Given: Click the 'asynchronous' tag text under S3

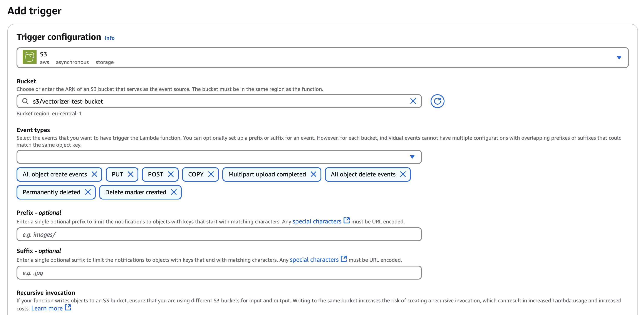Looking at the screenshot, I should (x=72, y=62).
